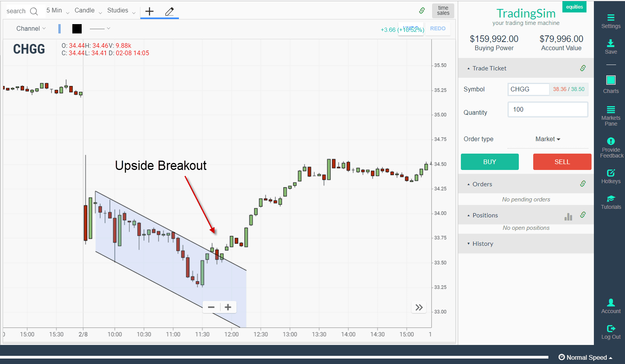Click the Provide Feedback icon
This screenshot has width=625, height=364.
pyautogui.click(x=611, y=142)
